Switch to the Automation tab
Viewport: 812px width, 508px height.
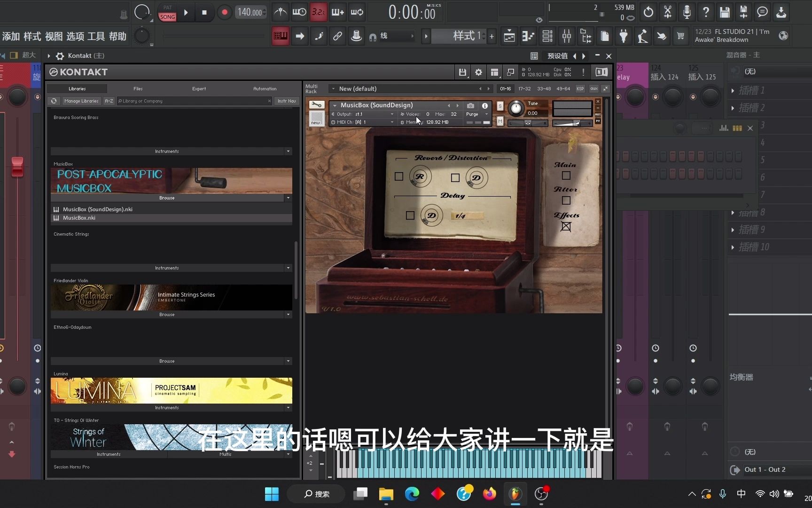[265, 88]
